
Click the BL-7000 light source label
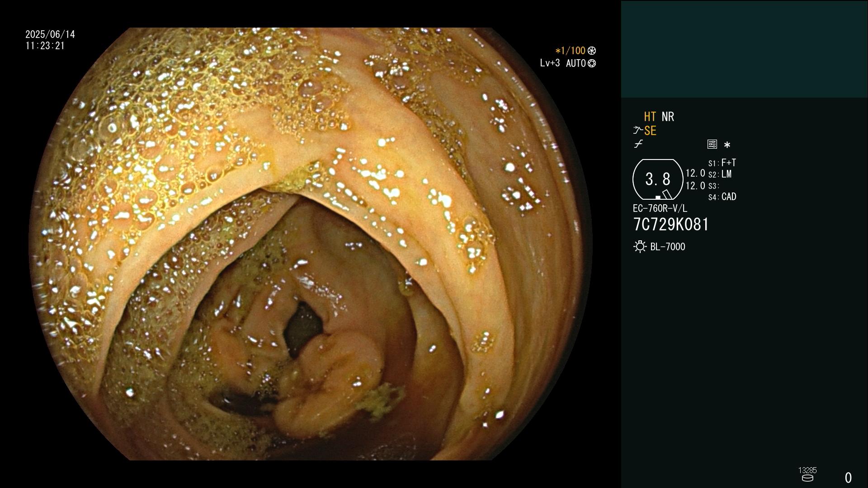tap(668, 247)
